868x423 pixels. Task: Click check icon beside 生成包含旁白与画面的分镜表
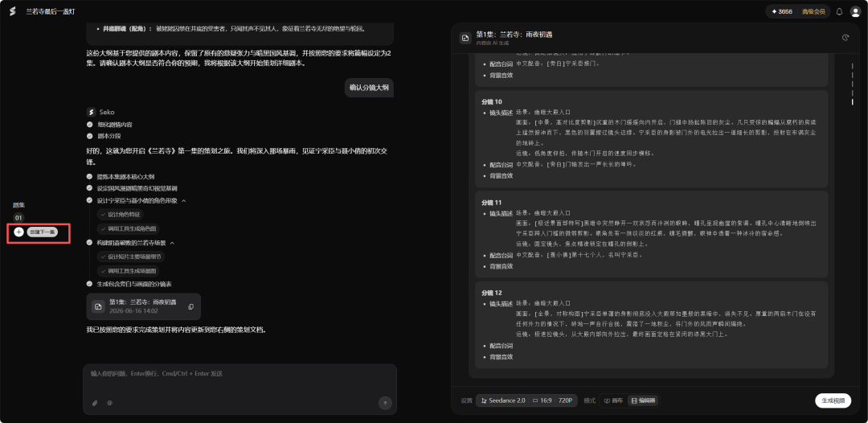pos(90,284)
